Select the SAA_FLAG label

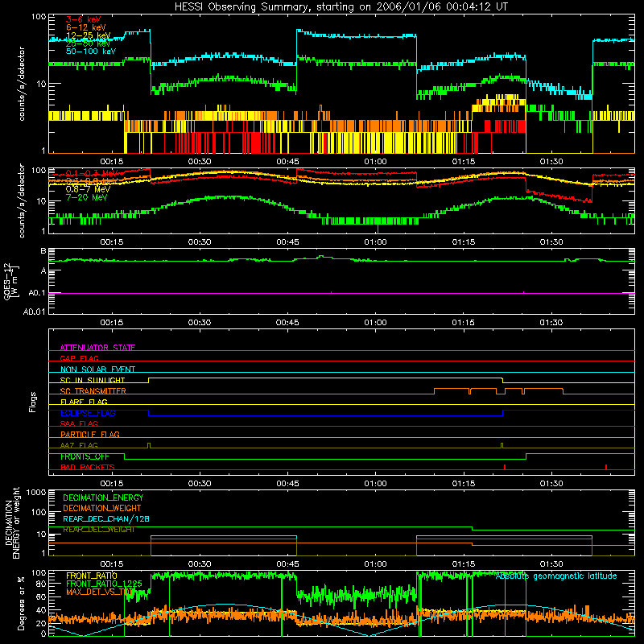point(79,423)
